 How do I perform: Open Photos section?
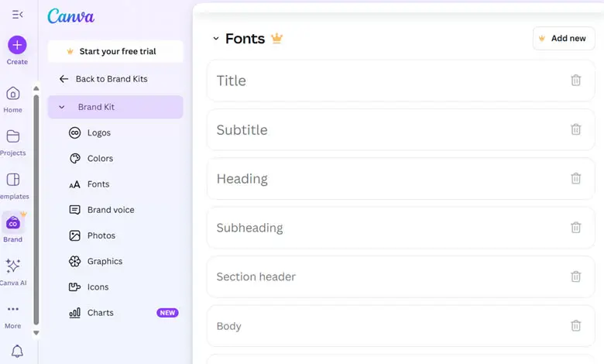click(x=92, y=235)
